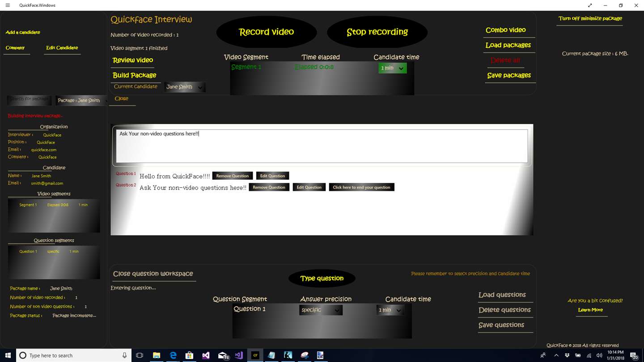This screenshot has width=644, height=362.
Task: Open the Mail app taskbar icon
Action: pos(222,355)
